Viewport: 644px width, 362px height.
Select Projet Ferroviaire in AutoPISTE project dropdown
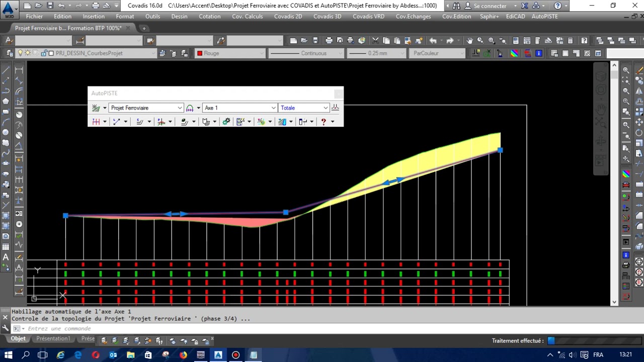click(x=146, y=108)
